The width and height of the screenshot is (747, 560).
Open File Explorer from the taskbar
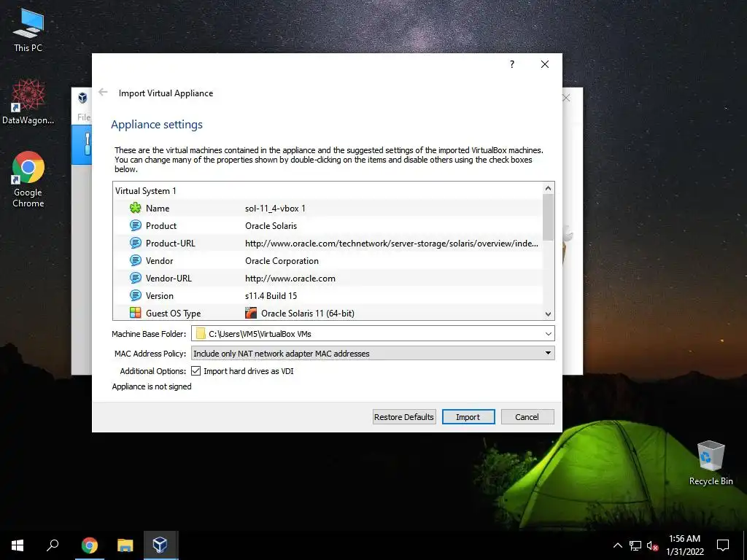(125, 545)
